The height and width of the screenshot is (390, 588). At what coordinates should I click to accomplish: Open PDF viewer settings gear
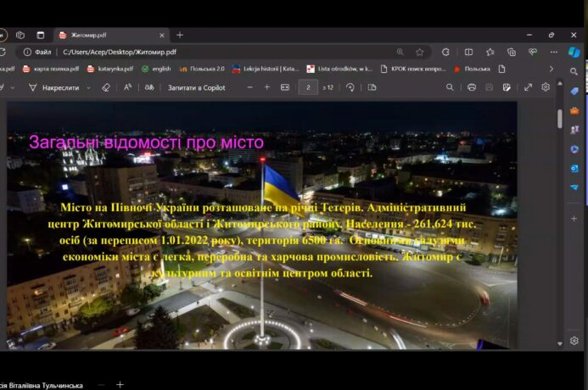pos(546,87)
